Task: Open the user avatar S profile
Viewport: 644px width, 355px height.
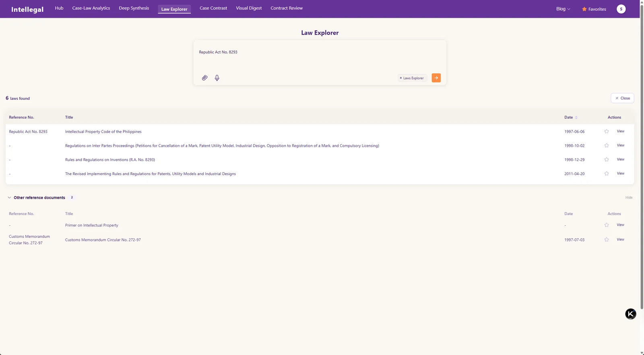Action: 621,9
